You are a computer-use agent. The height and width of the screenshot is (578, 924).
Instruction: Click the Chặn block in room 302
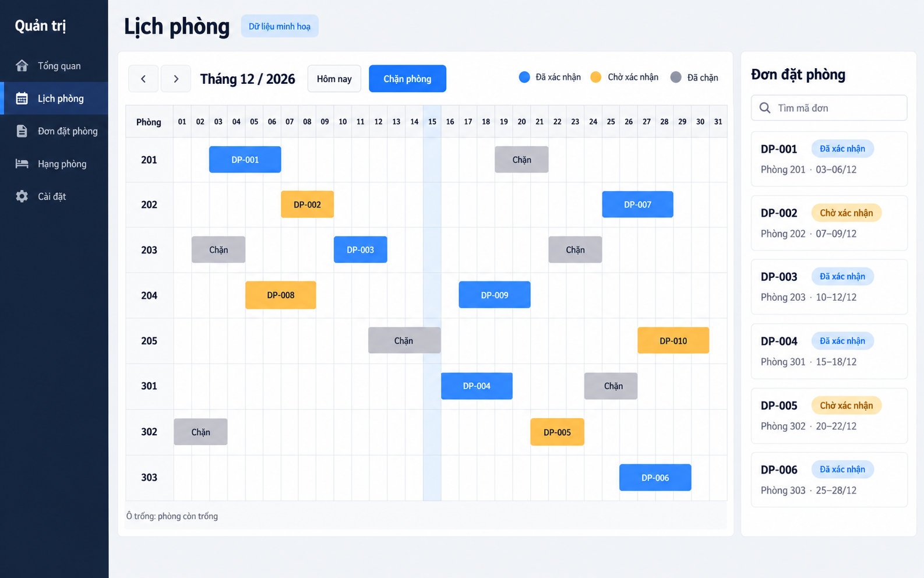200,432
